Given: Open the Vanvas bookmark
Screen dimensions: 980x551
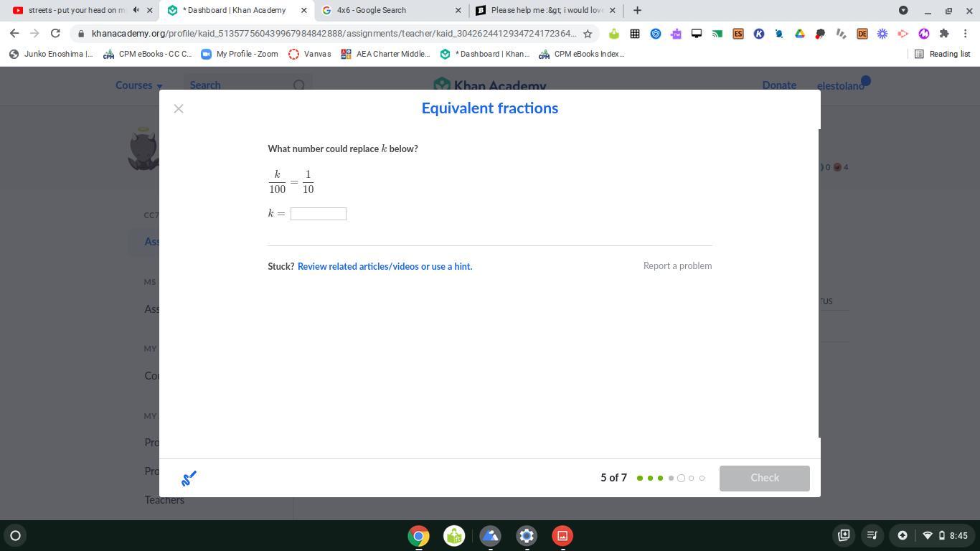Looking at the screenshot, I should click(310, 54).
